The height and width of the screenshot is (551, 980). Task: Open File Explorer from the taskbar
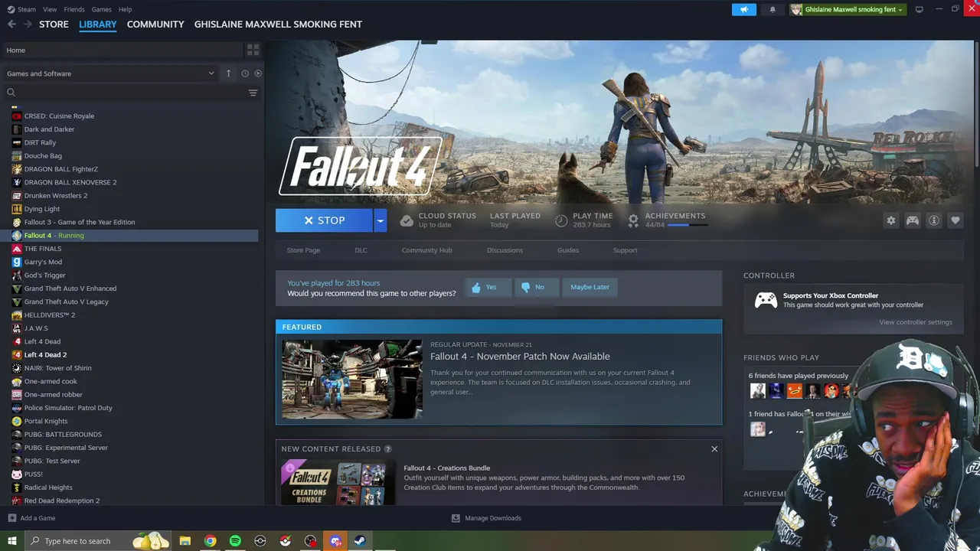point(185,541)
